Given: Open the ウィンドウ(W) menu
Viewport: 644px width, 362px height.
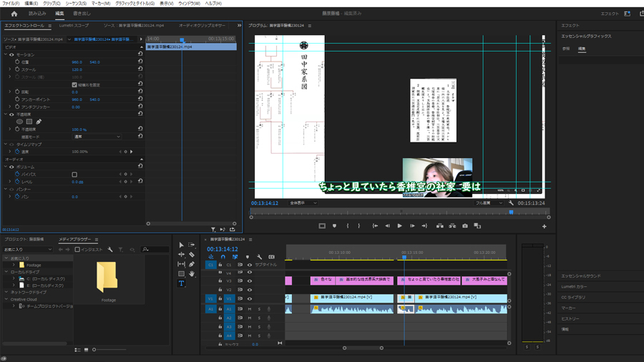Looking at the screenshot, I should click(189, 4).
